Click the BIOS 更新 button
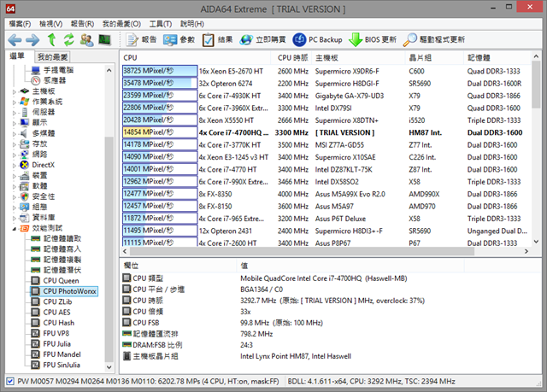 coord(373,40)
